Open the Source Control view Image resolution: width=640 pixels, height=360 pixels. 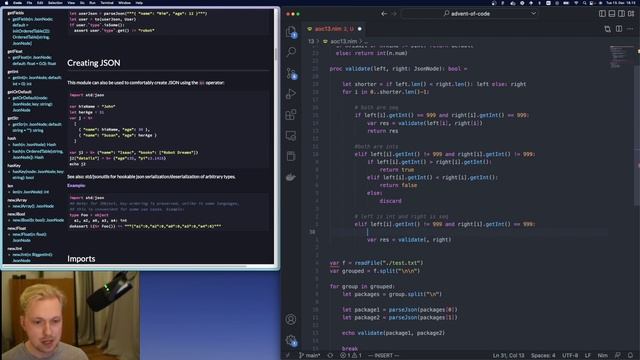tap(291, 73)
